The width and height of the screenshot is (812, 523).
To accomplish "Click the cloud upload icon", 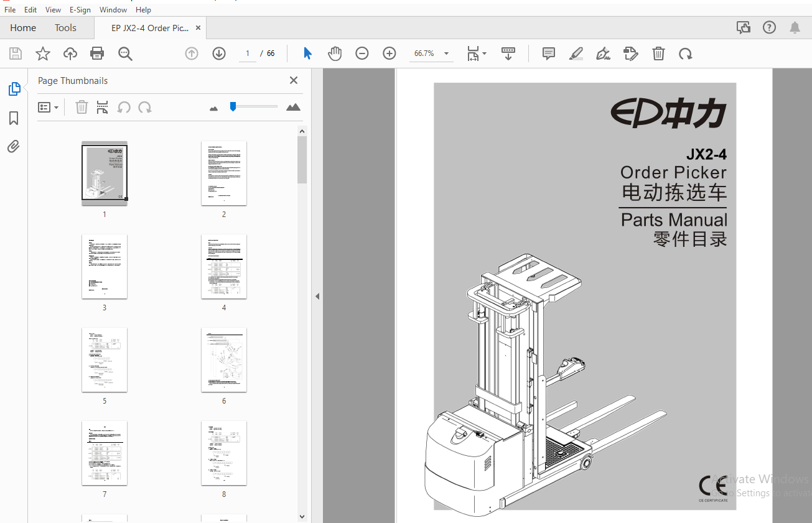I will point(70,53).
